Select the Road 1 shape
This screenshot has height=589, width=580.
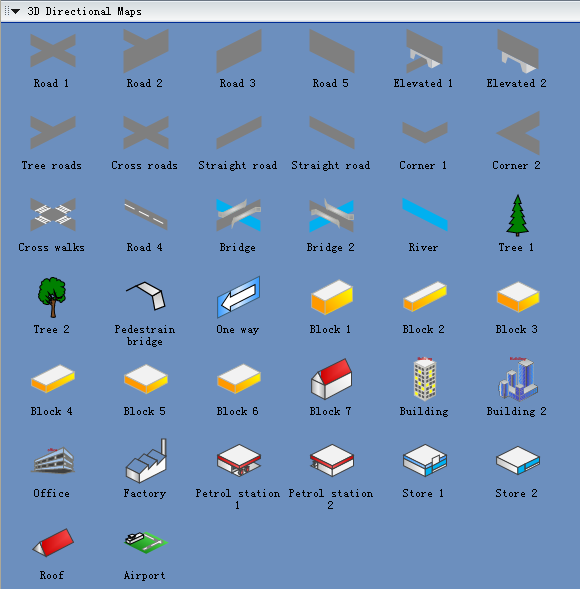tap(53, 51)
